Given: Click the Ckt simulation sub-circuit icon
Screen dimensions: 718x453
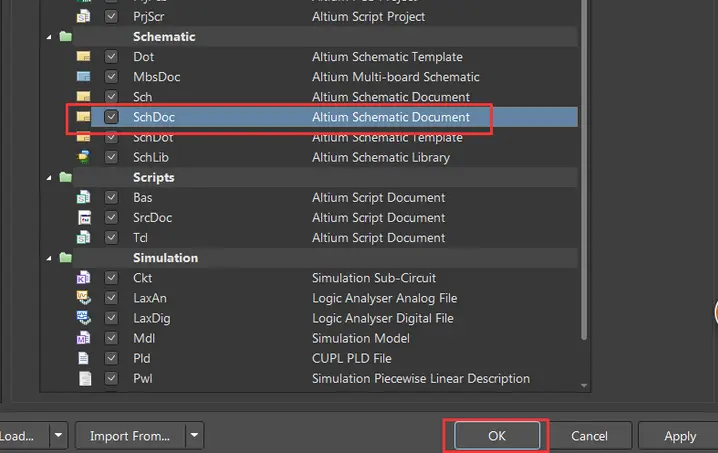Looking at the screenshot, I should coord(83,278).
